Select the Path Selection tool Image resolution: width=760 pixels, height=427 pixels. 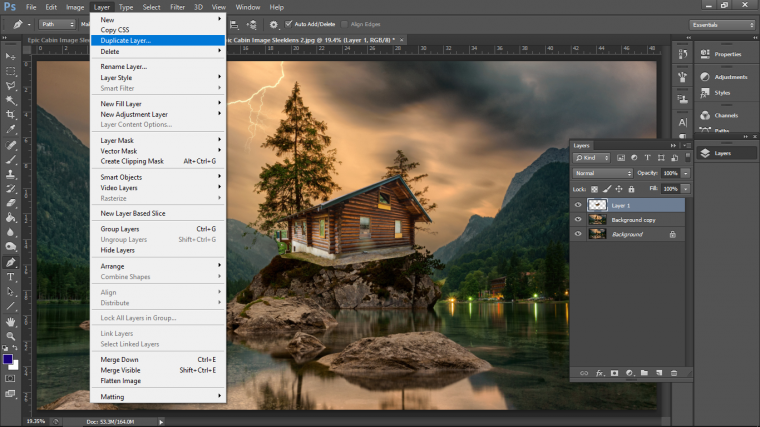click(10, 292)
